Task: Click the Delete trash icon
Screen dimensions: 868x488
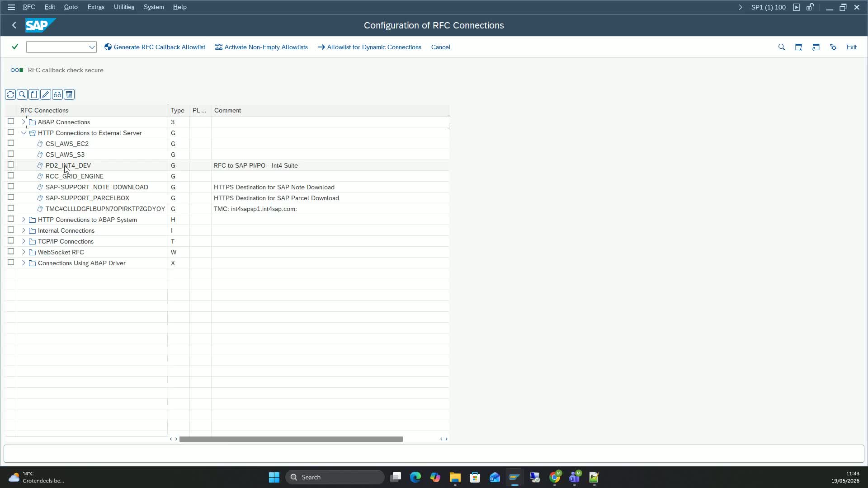Action: point(69,94)
